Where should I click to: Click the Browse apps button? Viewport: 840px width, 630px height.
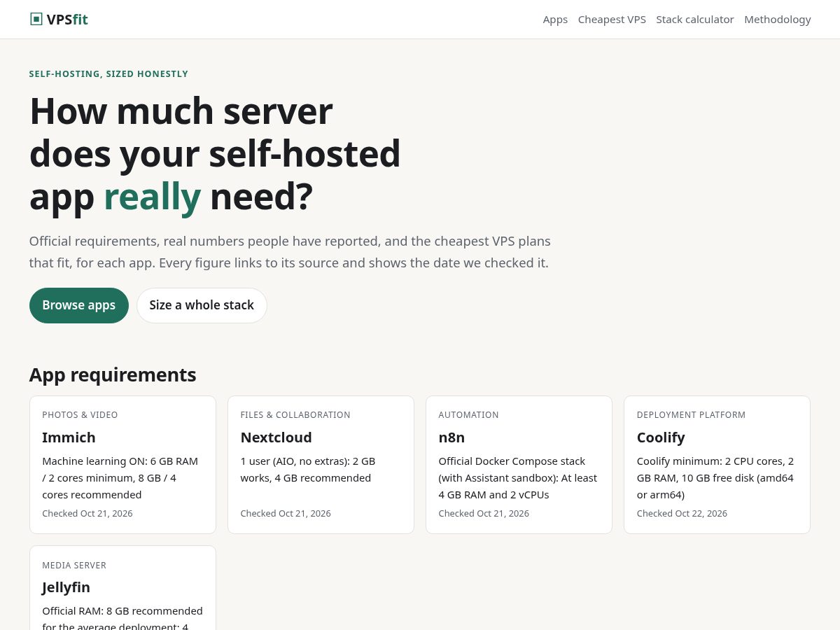[x=79, y=305]
